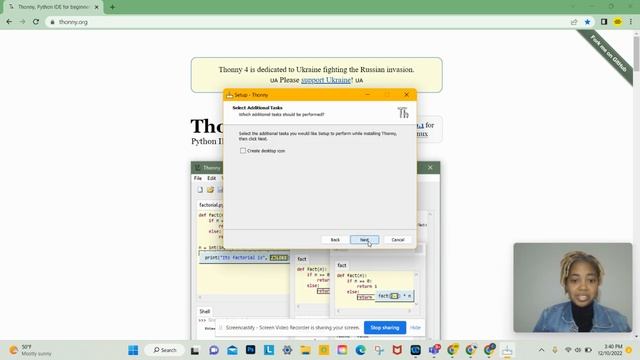Switch to the Thonny installer taskbar icon
640x360 pixels.
[x=507, y=350]
